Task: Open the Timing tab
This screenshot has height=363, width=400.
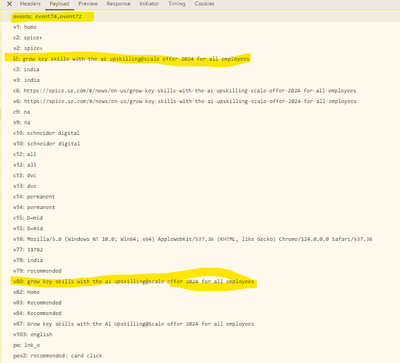Action: tap(177, 4)
